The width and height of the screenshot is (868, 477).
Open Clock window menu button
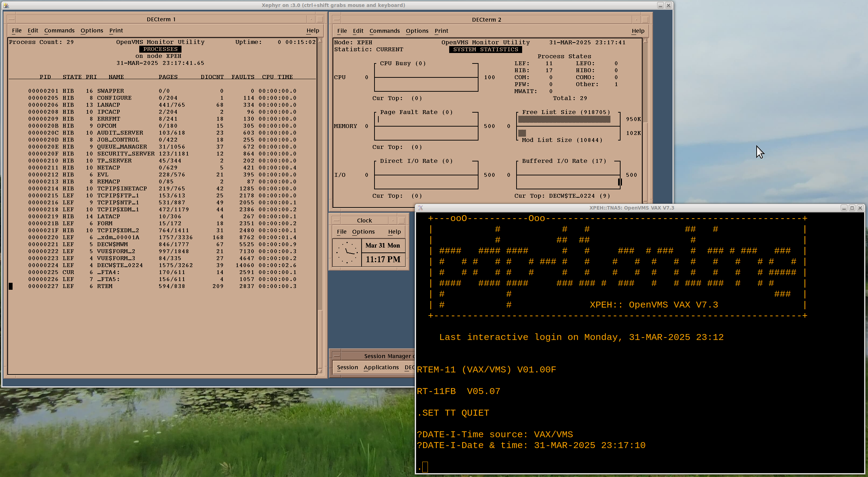coord(336,220)
